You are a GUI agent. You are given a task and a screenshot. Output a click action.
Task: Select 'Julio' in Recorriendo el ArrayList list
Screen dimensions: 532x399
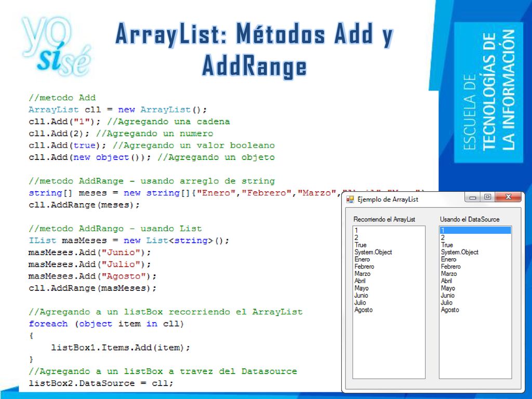(360, 302)
